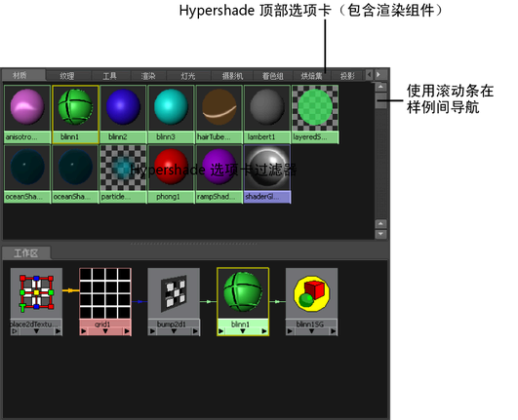Open blinn1SG node down-arrow menu

pyautogui.click(x=311, y=331)
